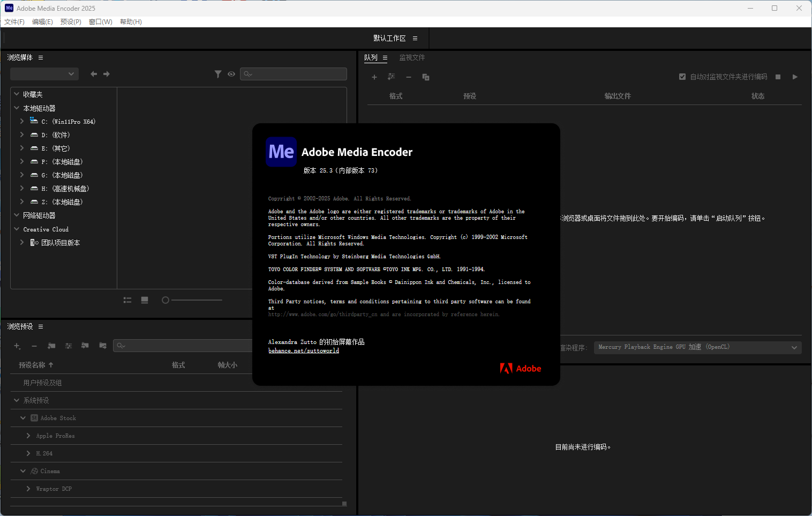Click the import presets folder icon
The height and width of the screenshot is (516, 812).
click(85, 346)
